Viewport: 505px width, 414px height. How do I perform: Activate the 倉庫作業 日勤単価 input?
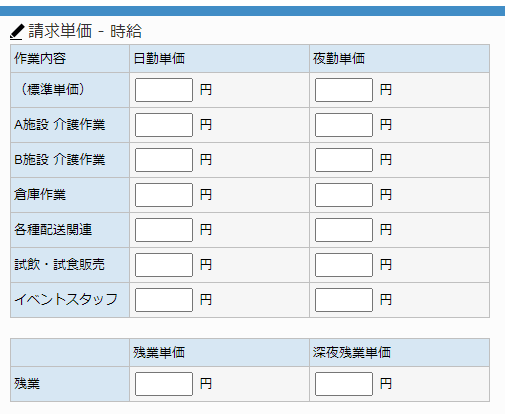164,195
